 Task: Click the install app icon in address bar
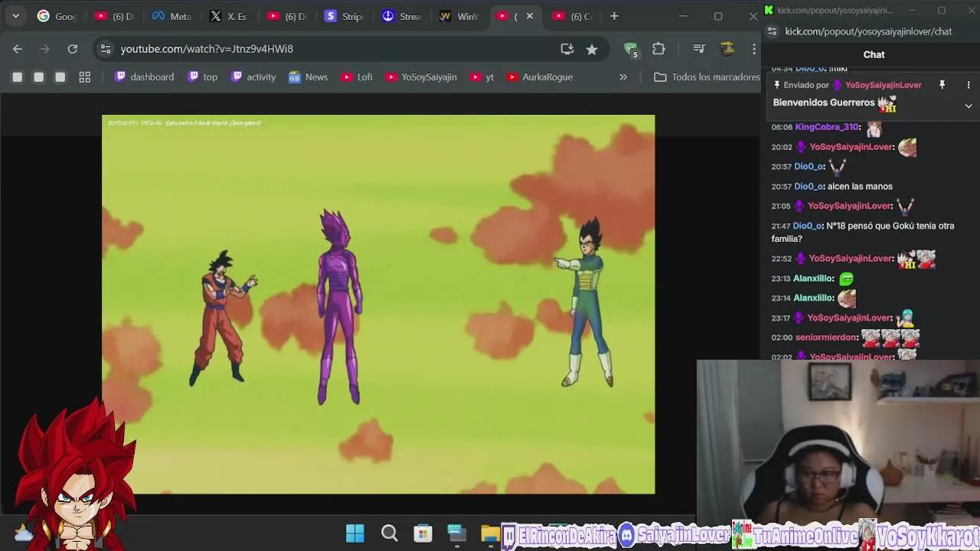click(x=567, y=49)
